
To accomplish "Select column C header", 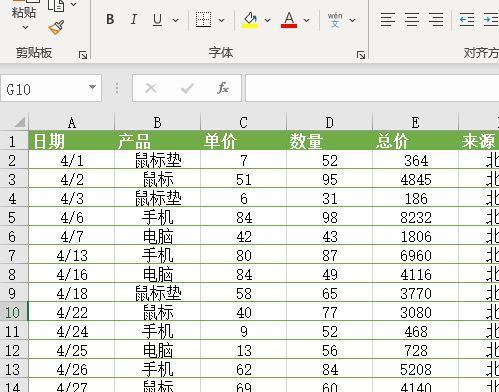I will (243, 123).
